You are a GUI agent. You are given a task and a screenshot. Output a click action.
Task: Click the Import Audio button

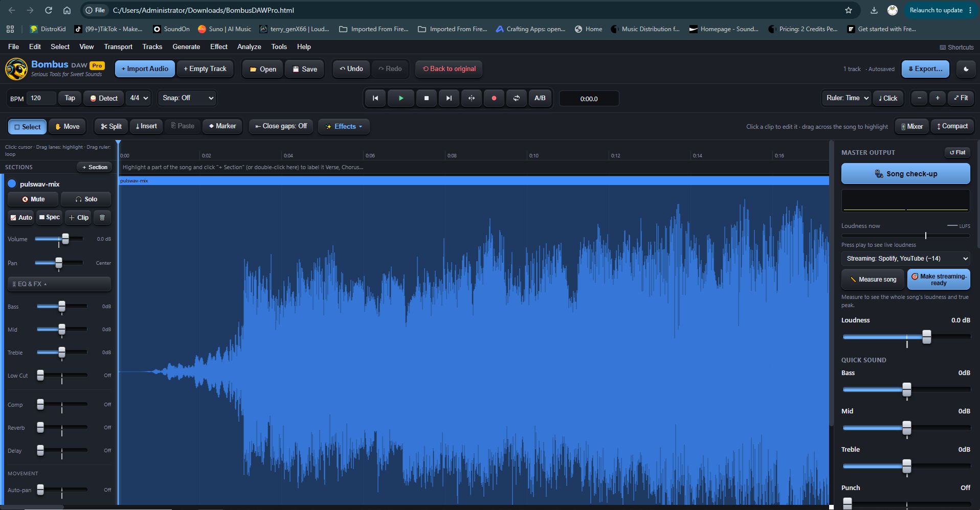(x=145, y=69)
